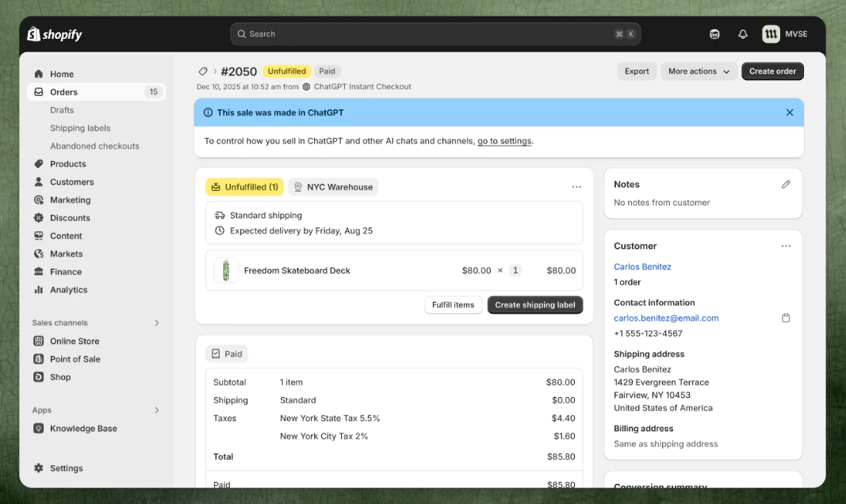Click the MVSE store avatar icon

(x=771, y=34)
